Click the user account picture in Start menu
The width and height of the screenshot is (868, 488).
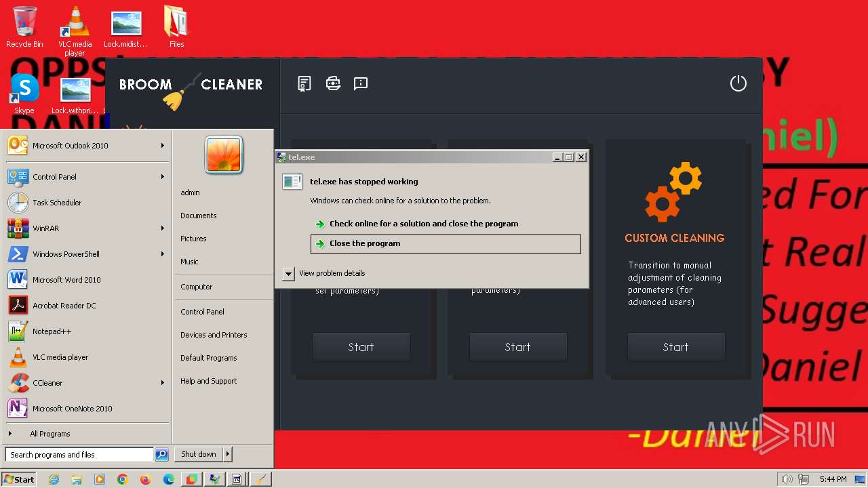click(224, 155)
